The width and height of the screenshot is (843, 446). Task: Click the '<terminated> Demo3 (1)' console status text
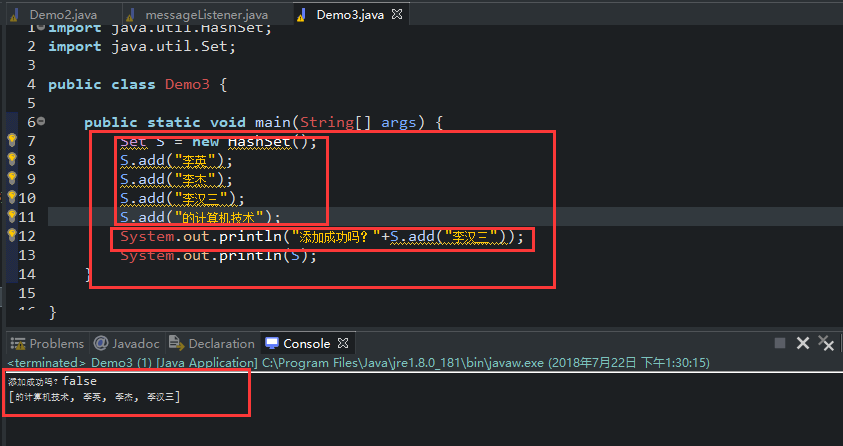click(359, 363)
